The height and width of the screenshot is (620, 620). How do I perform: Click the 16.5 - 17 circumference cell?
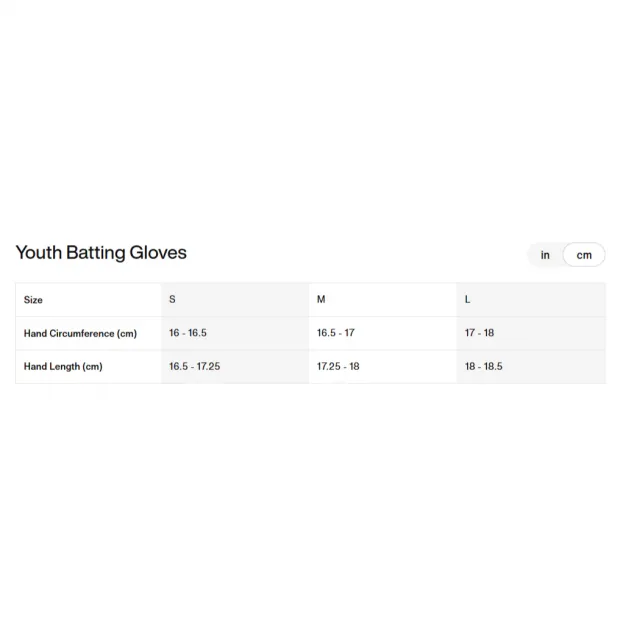tap(336, 333)
